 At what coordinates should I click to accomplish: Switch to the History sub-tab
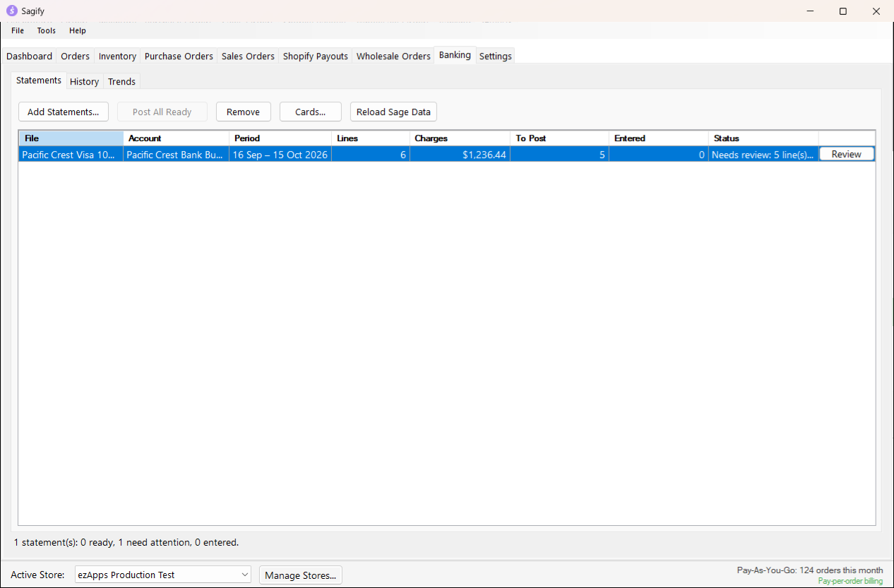pos(85,81)
